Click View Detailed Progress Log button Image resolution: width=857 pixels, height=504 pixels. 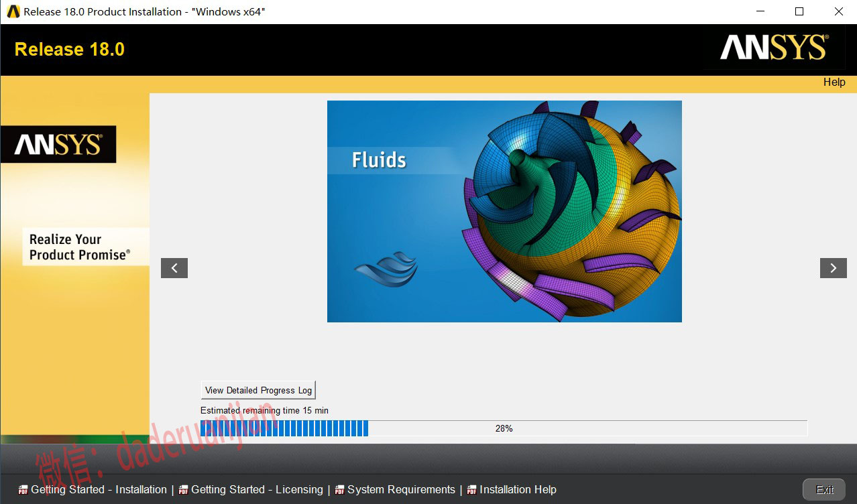[258, 390]
